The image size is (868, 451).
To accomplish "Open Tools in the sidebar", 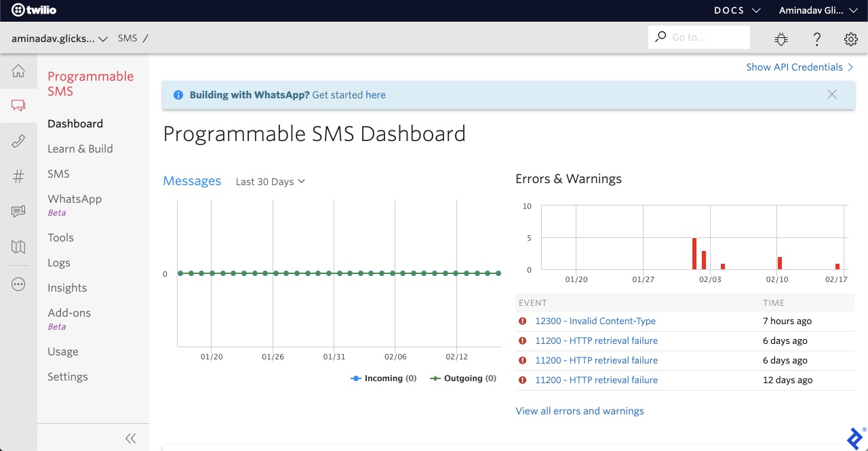I will (x=60, y=237).
